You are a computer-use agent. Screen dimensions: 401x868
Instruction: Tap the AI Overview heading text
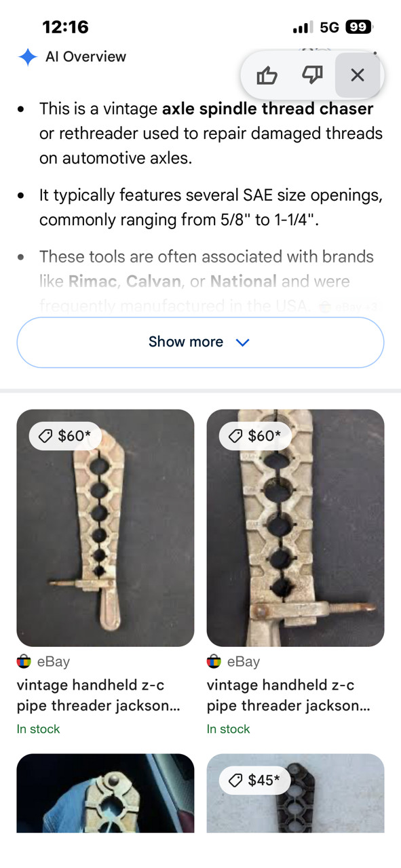(x=85, y=57)
